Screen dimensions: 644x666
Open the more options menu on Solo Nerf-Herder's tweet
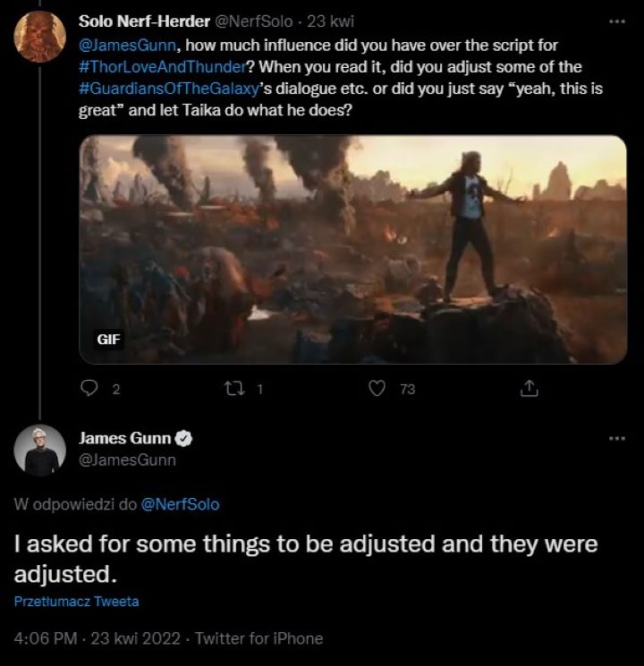[616, 21]
